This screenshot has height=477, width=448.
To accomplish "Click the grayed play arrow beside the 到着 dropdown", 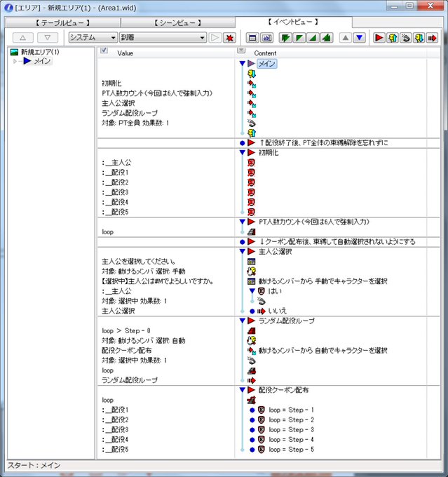I will point(215,38).
